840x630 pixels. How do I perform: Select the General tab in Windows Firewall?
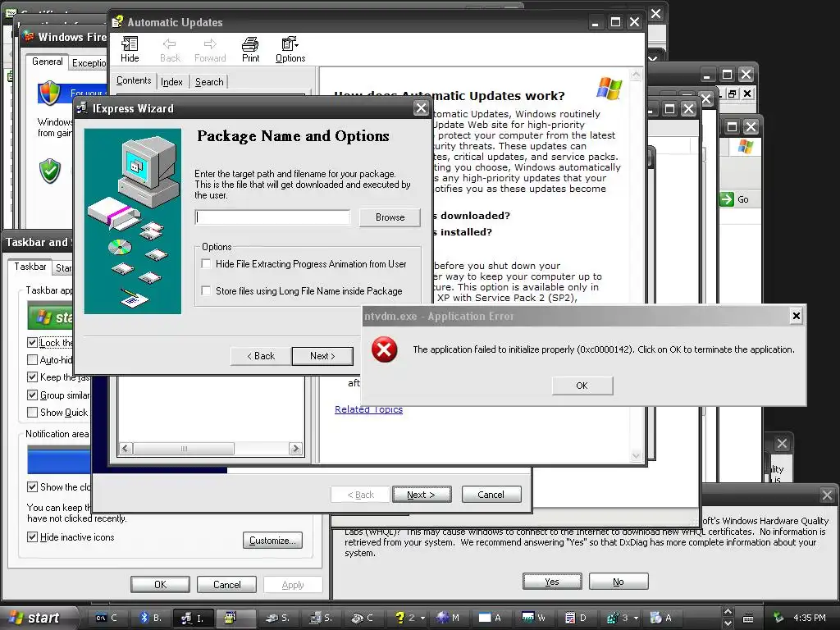pyautogui.click(x=47, y=62)
